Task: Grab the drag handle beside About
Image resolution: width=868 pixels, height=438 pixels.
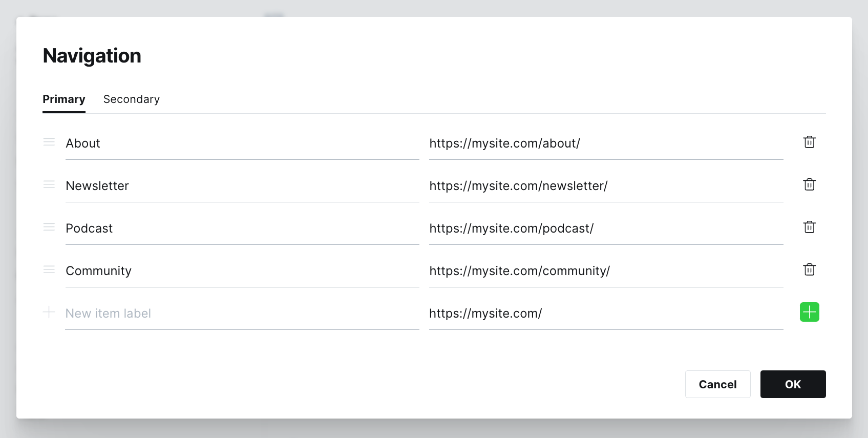Action: click(x=49, y=142)
